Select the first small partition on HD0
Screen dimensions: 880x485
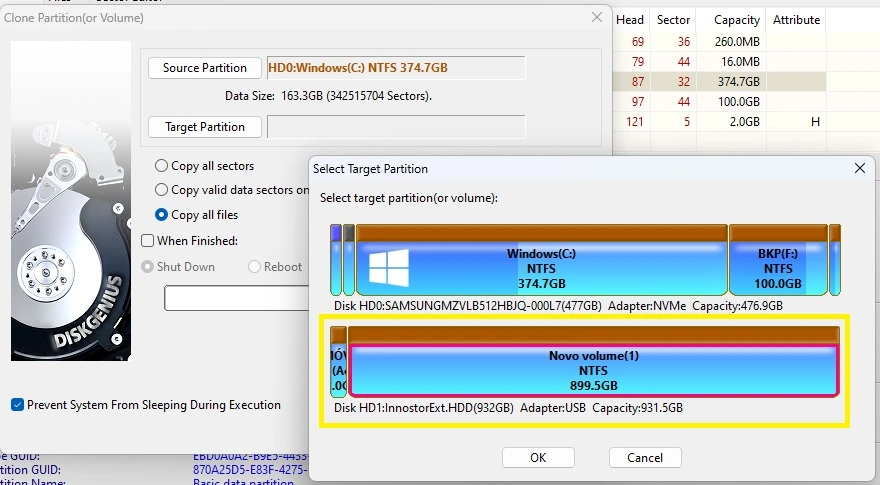[x=336, y=260]
